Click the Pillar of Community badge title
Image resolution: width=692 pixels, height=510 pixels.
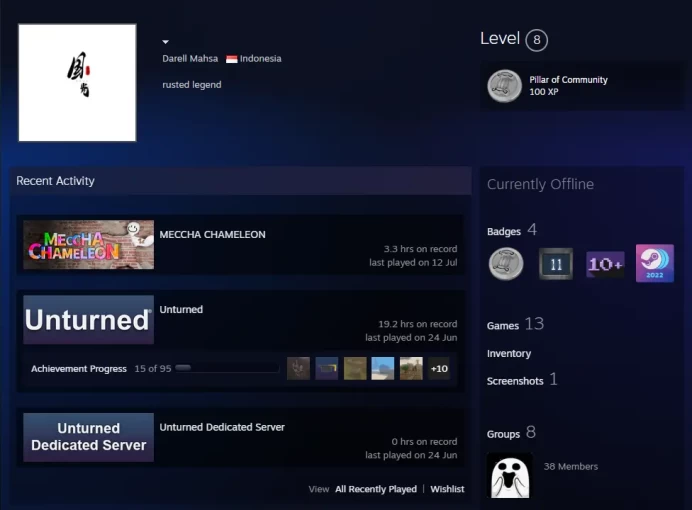568,80
